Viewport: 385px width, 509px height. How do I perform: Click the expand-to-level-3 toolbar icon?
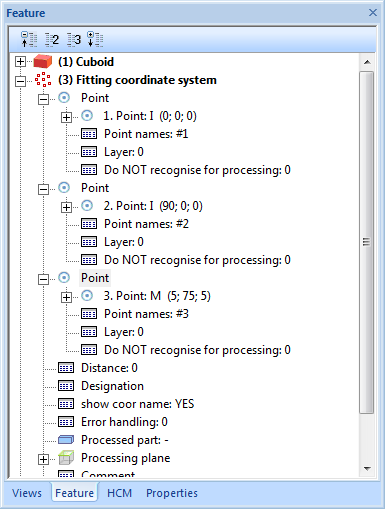tap(74, 40)
